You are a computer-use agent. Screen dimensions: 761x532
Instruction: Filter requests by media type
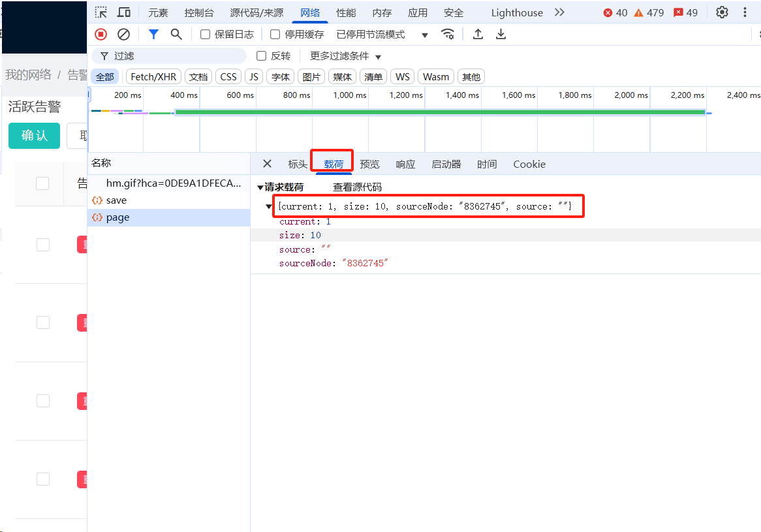point(343,76)
